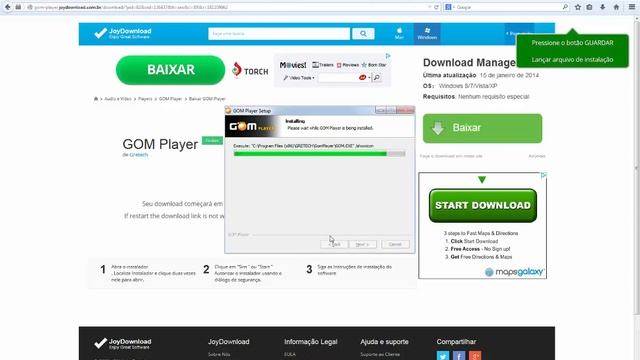640x360 pixels.
Task: Open Born Star in the Movies toolbar
Action: [374, 65]
